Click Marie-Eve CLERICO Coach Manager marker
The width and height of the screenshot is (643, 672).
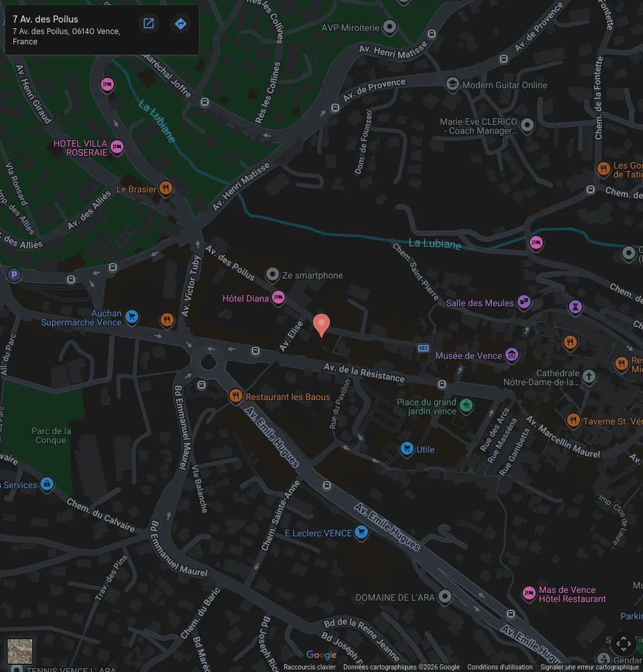tap(527, 125)
